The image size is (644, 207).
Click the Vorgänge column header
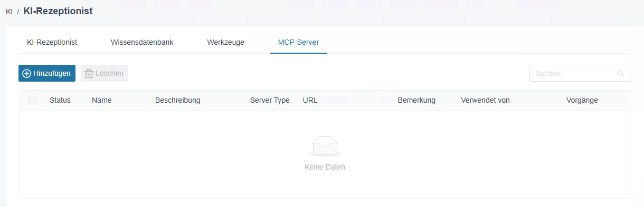click(582, 100)
